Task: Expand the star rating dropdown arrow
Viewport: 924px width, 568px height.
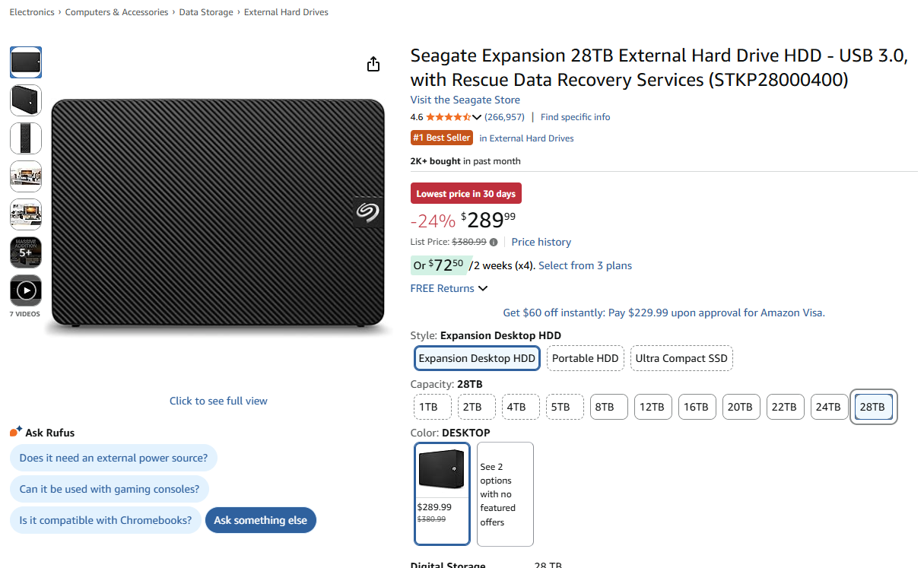Action: (x=477, y=117)
